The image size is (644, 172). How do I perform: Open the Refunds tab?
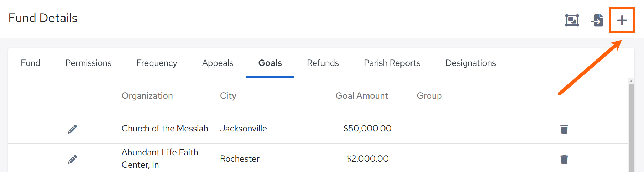[x=323, y=63]
